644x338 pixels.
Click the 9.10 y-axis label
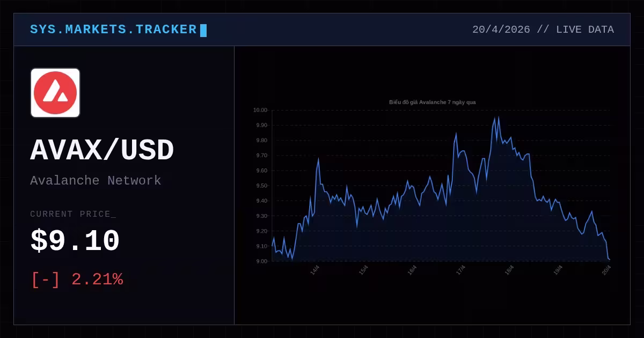pyautogui.click(x=261, y=246)
